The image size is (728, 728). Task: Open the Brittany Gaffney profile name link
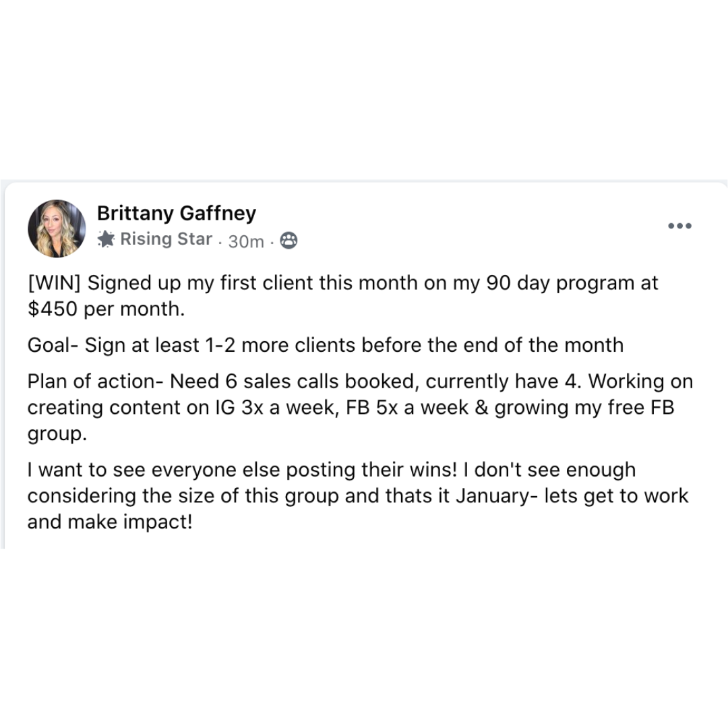click(177, 213)
